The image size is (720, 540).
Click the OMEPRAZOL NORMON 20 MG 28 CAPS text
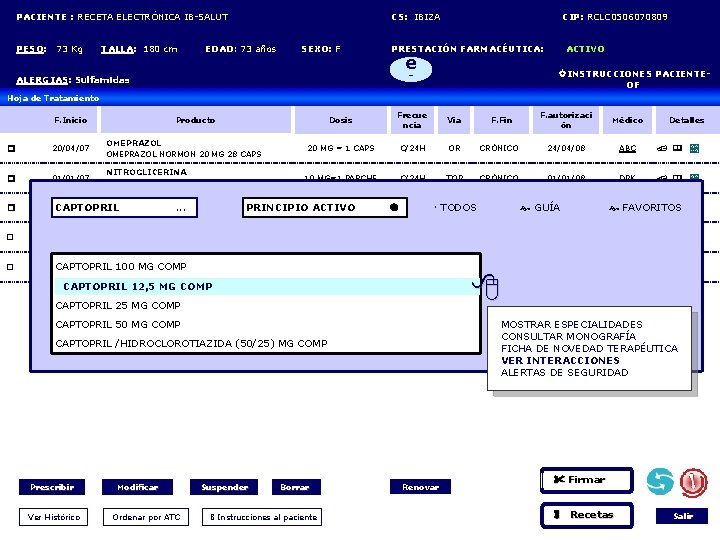tap(184, 154)
